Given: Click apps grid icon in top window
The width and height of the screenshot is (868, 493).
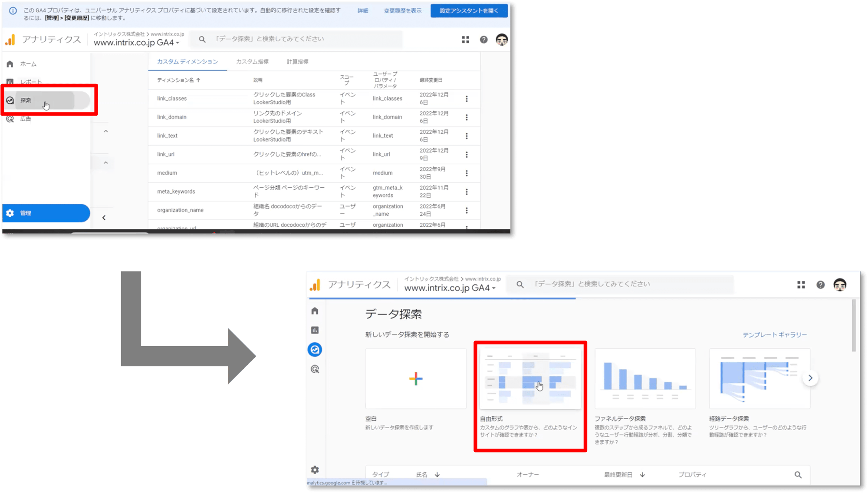Looking at the screenshot, I should 465,40.
